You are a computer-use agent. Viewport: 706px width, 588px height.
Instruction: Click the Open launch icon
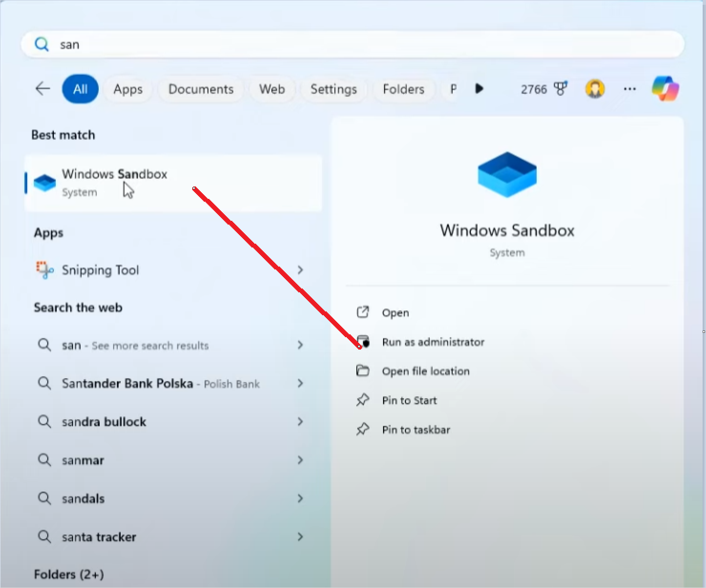coord(363,312)
